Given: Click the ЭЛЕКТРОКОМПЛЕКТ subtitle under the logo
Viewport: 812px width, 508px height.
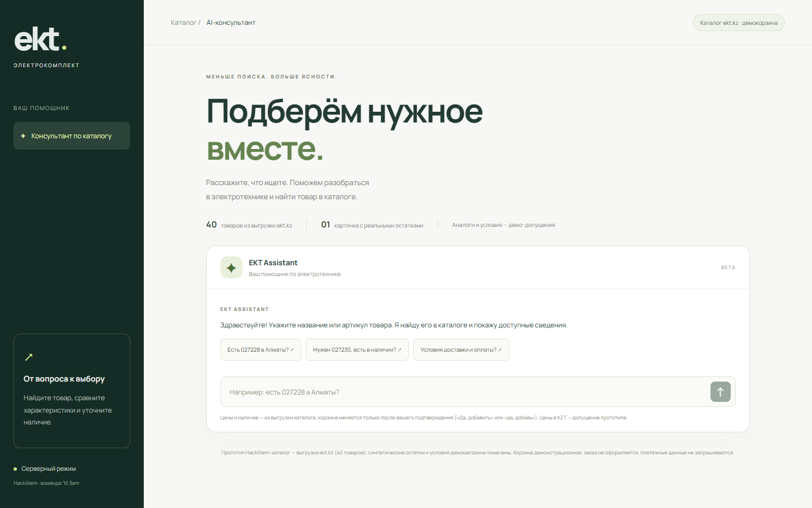Looking at the screenshot, I should [x=46, y=65].
